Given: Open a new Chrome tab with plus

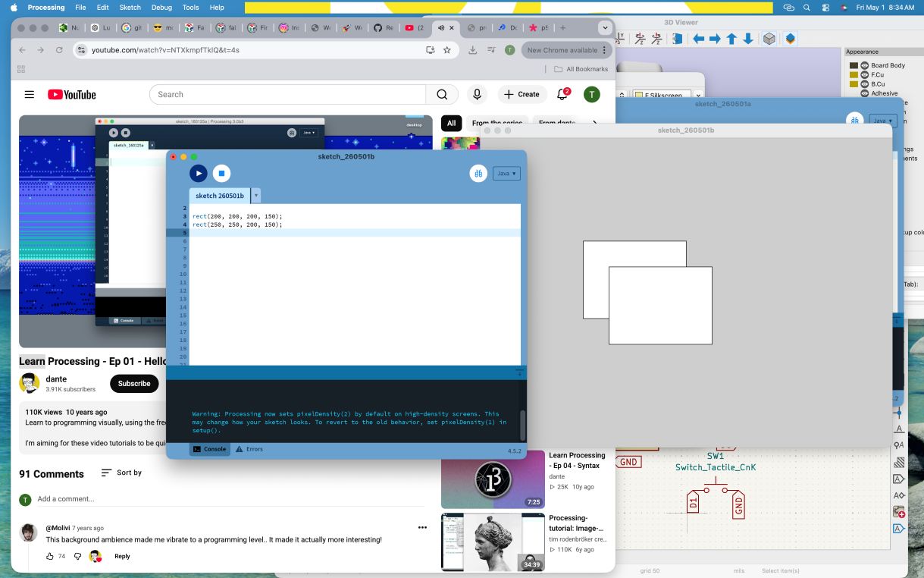Looking at the screenshot, I should 562,27.
